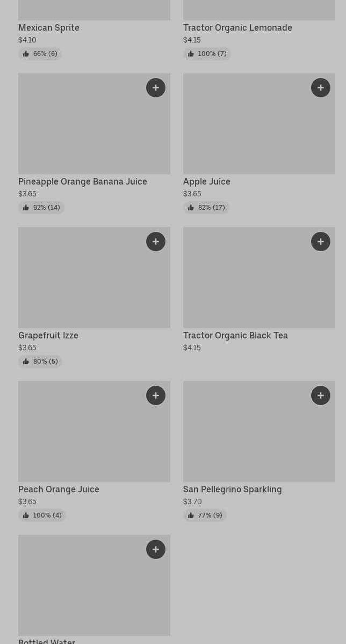The height and width of the screenshot is (644, 346).
Task: Select Pineapple Orange Banana Juice title
Action: tap(83, 181)
